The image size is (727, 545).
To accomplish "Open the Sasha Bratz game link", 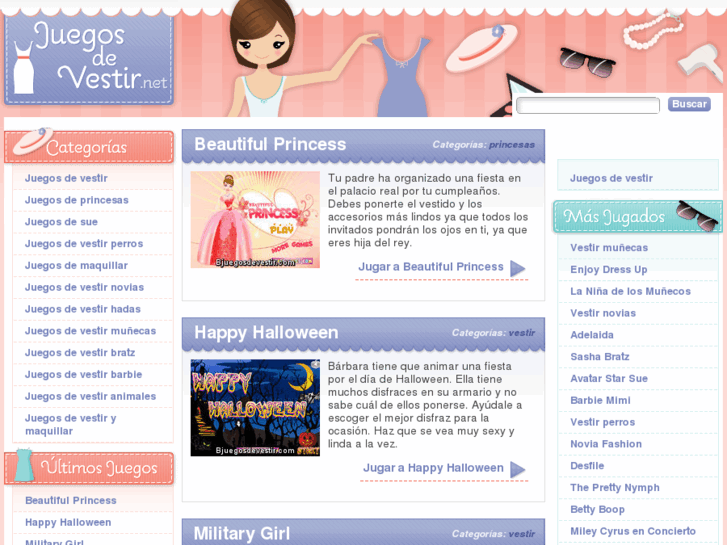I will (599, 357).
